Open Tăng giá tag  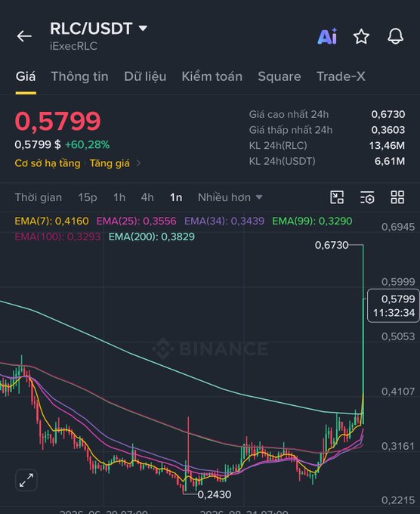110,163
